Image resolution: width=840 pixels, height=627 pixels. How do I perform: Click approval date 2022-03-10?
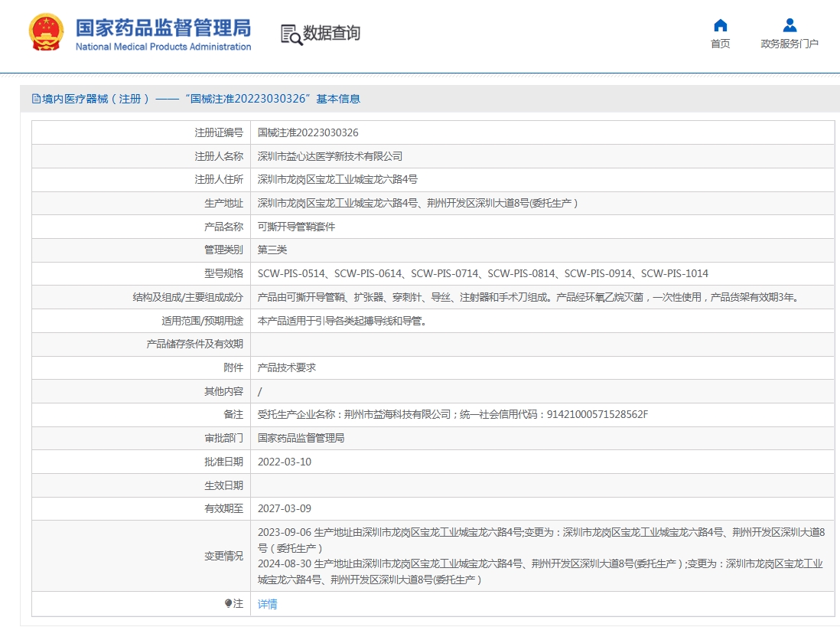point(285,462)
